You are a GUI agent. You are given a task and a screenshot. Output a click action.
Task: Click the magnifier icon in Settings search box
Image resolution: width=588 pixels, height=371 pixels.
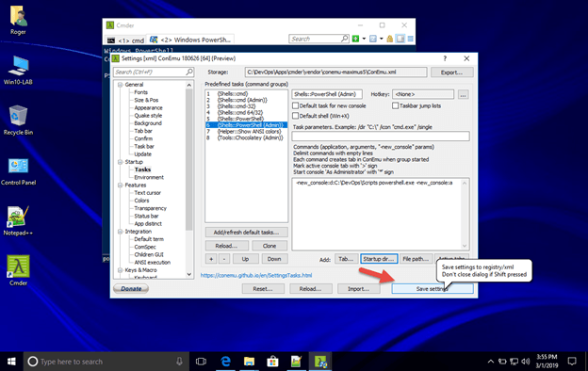click(x=189, y=72)
